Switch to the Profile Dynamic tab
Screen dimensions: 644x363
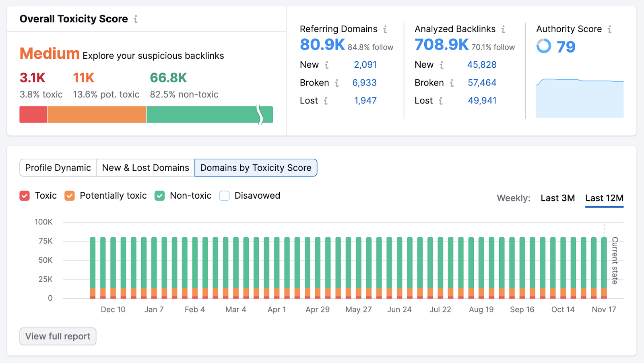(x=58, y=168)
